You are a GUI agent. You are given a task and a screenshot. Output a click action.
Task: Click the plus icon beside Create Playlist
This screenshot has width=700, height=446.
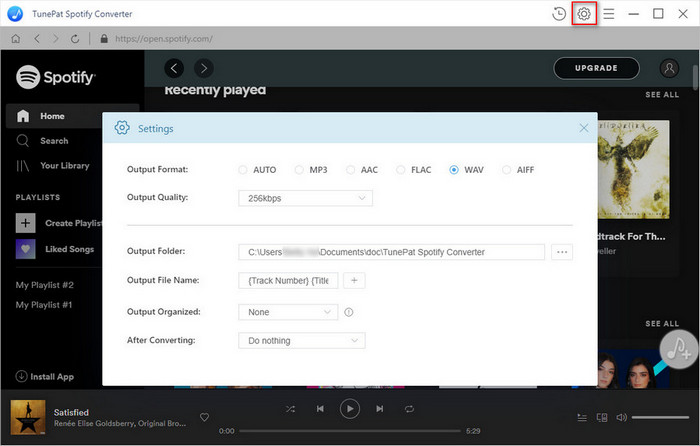click(25, 223)
